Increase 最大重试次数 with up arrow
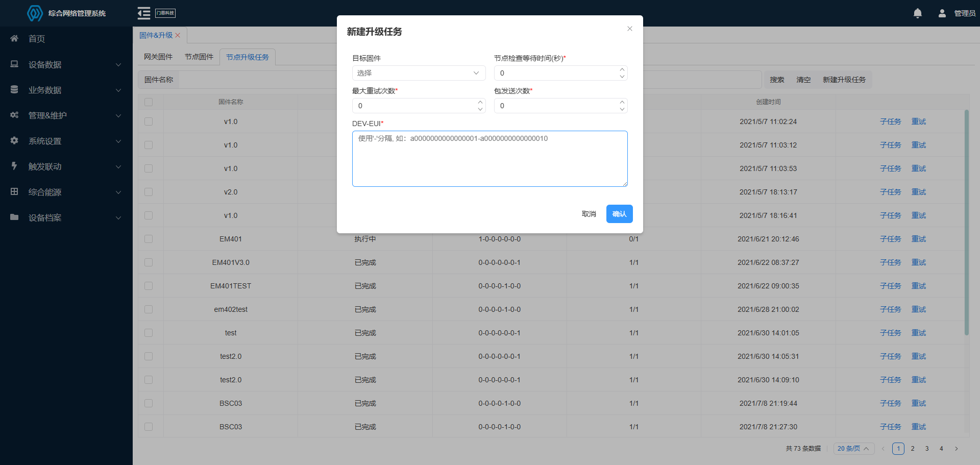Image resolution: width=980 pixels, height=465 pixels. click(x=480, y=102)
